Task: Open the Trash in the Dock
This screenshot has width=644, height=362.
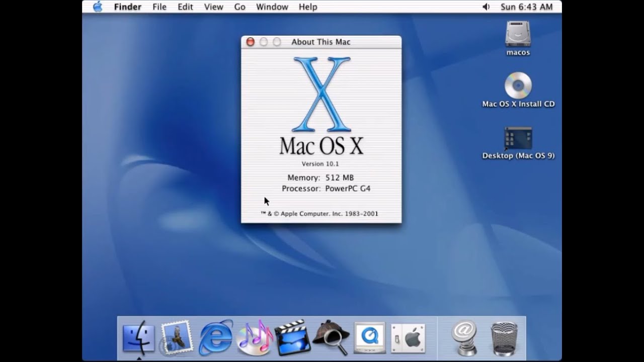Action: pos(504,338)
